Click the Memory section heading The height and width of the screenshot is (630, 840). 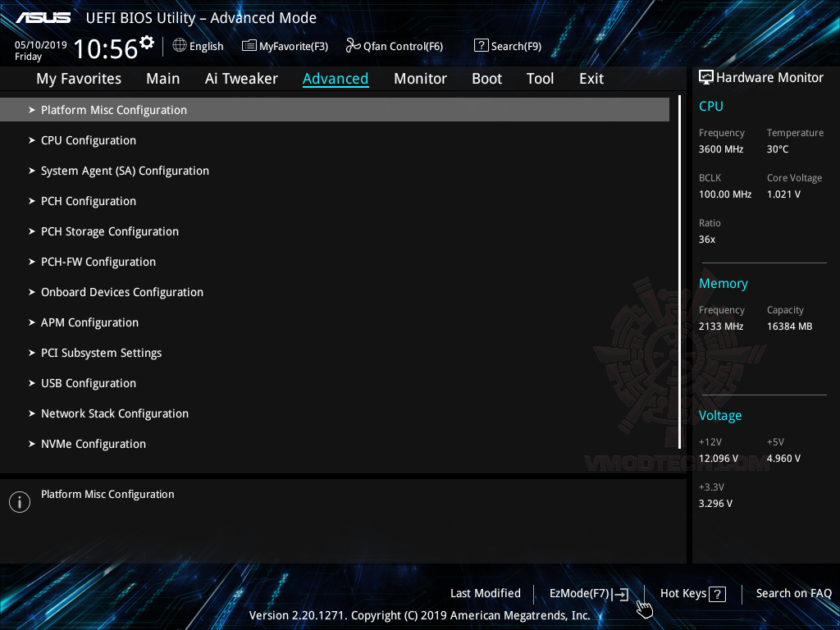tap(723, 283)
